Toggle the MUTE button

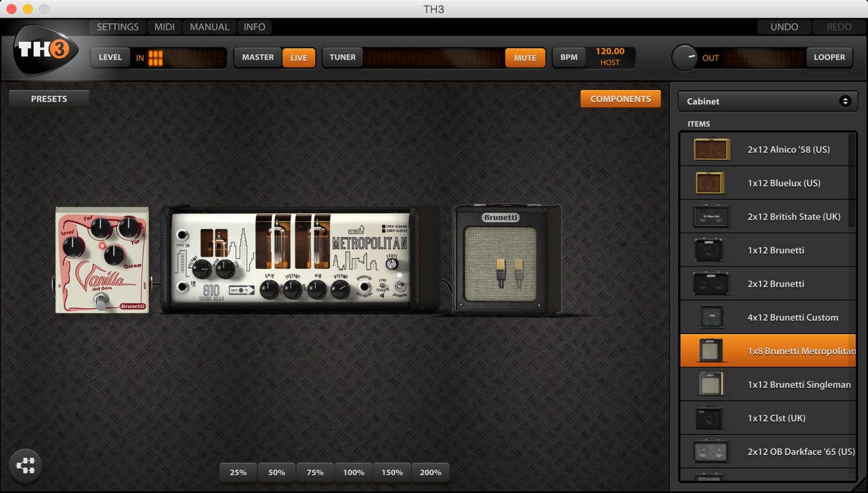tap(525, 57)
